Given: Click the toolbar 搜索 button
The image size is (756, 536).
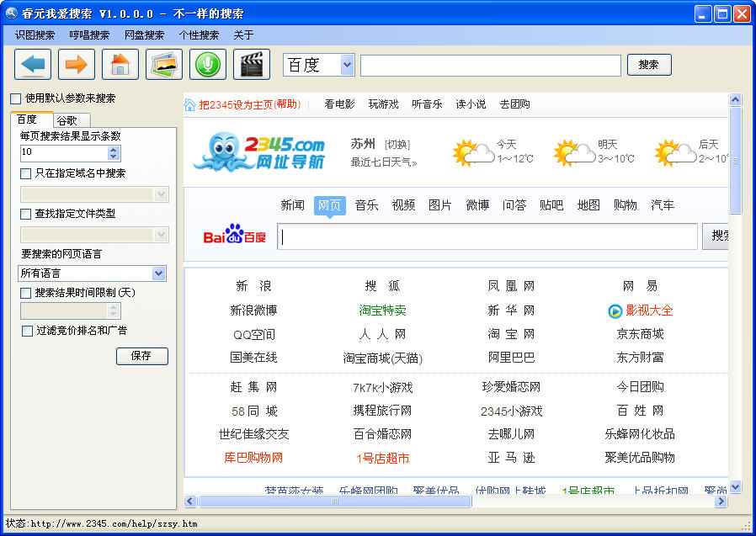Looking at the screenshot, I should click(x=649, y=65).
